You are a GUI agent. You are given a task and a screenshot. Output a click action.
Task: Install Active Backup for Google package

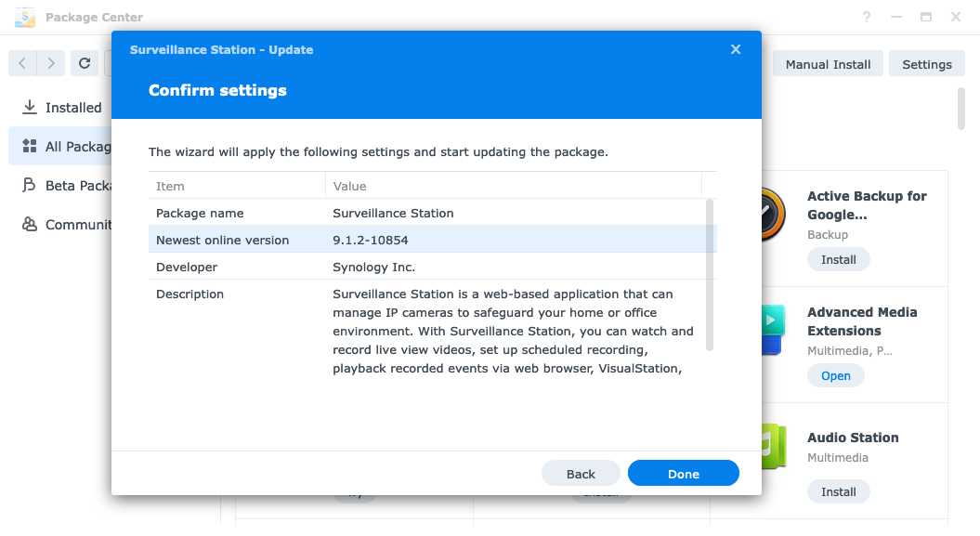[x=838, y=259]
